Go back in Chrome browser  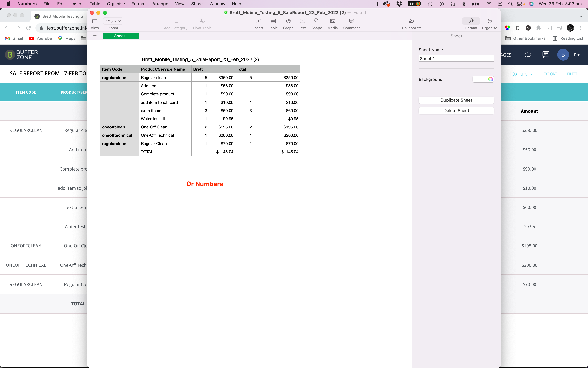[x=7, y=28]
